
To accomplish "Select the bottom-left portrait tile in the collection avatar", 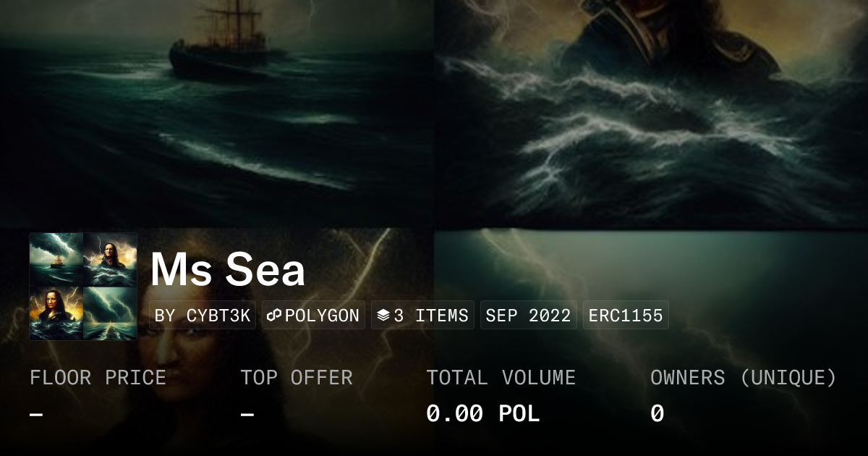I will click(56, 313).
